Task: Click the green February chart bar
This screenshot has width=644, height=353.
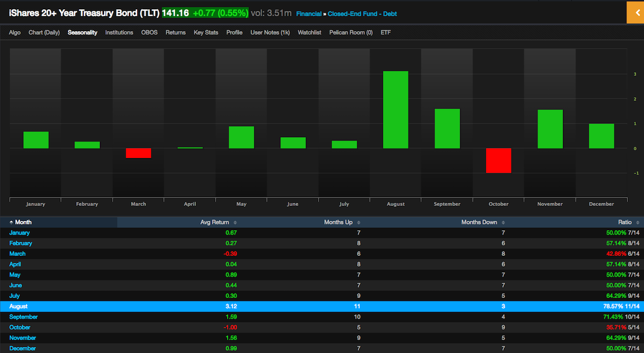Action: (x=87, y=145)
